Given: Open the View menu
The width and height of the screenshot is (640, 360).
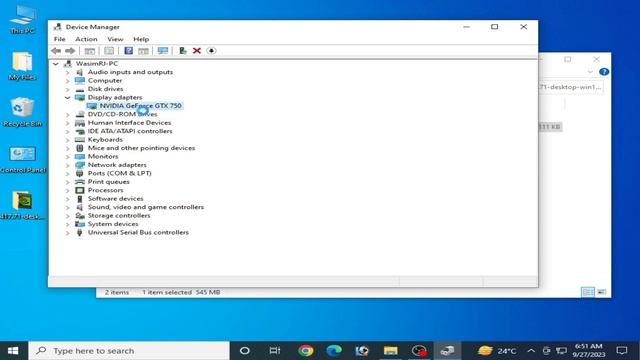Looking at the screenshot, I should [115, 39].
